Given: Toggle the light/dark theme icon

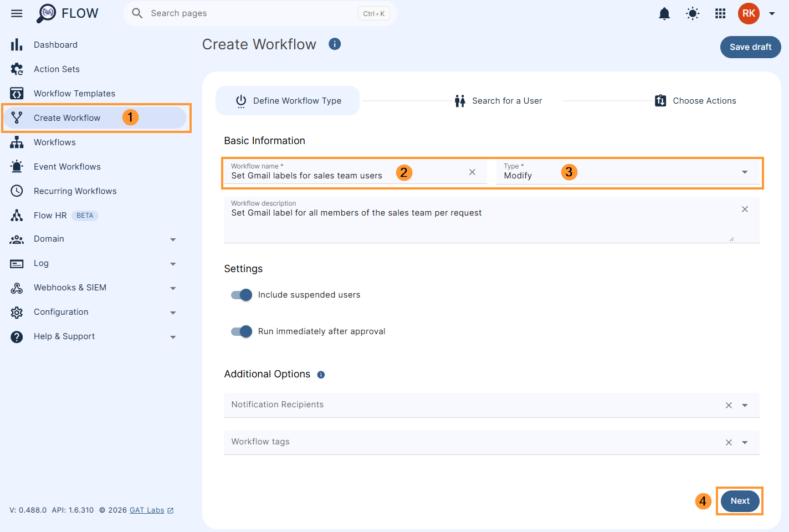Looking at the screenshot, I should [693, 14].
